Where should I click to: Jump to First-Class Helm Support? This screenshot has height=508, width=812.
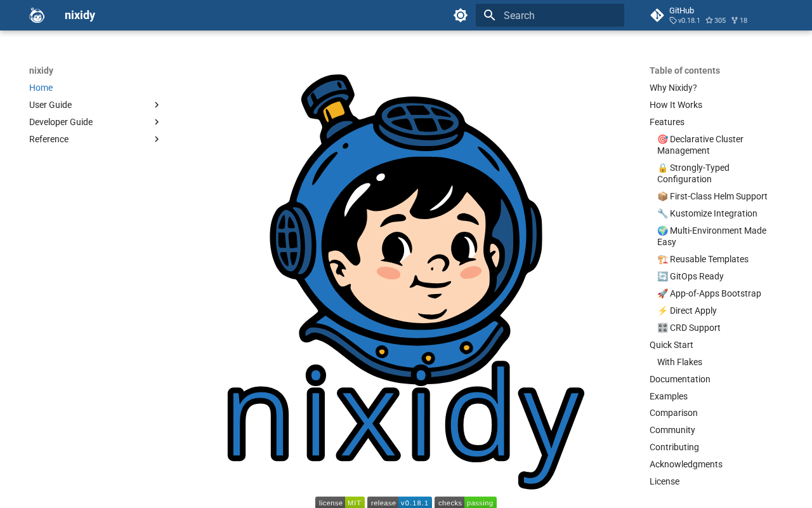click(712, 196)
